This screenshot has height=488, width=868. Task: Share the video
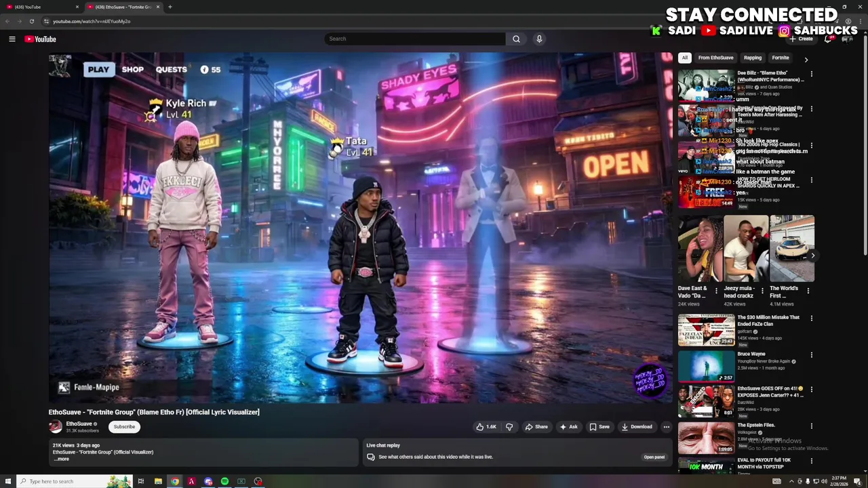(x=536, y=427)
